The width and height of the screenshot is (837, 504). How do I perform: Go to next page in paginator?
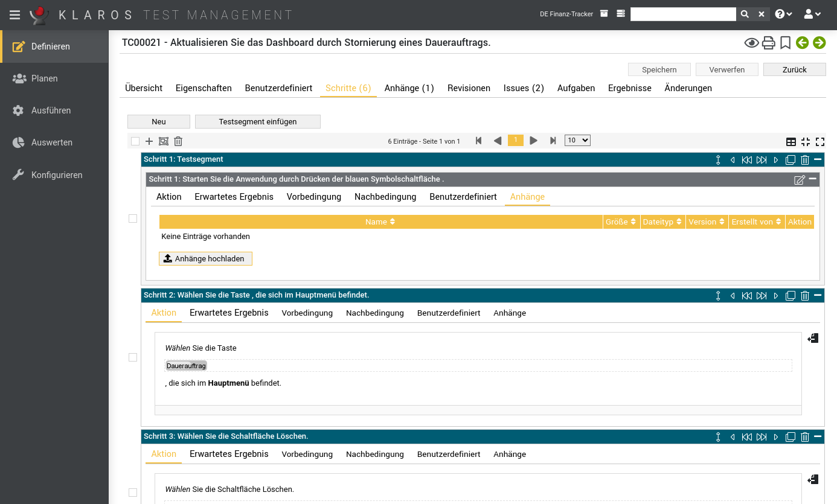tap(533, 141)
